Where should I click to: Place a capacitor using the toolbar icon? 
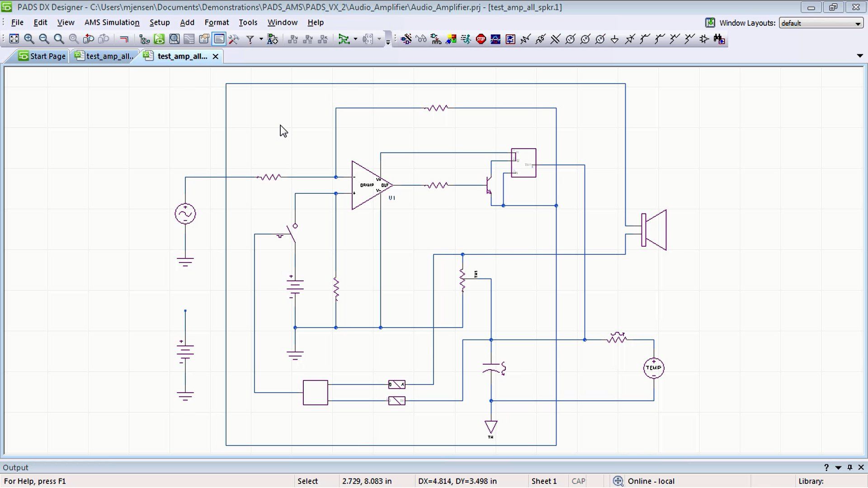(555, 39)
